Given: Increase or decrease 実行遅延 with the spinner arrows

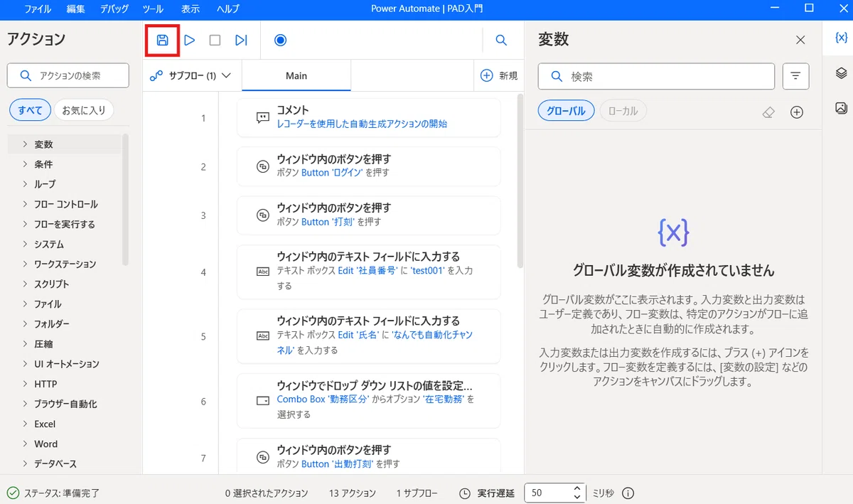Looking at the screenshot, I should point(576,493).
